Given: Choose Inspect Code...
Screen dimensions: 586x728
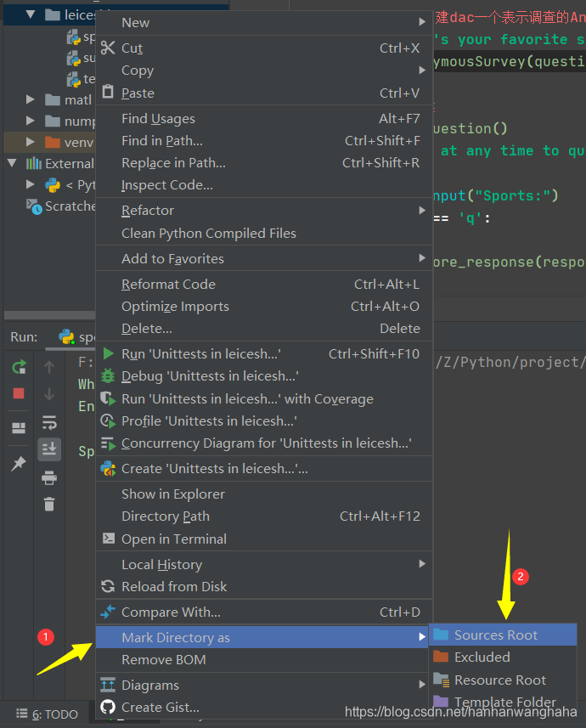Looking at the screenshot, I should tap(264, 185).
